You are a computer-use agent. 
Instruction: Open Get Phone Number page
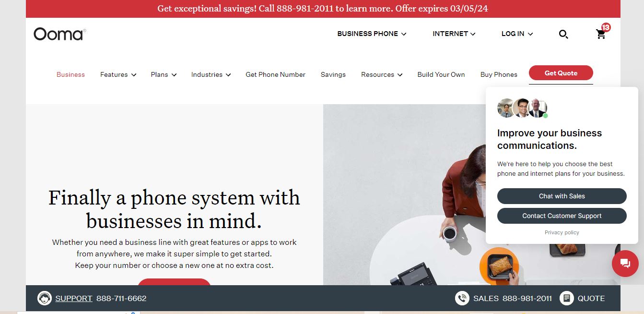(x=275, y=74)
